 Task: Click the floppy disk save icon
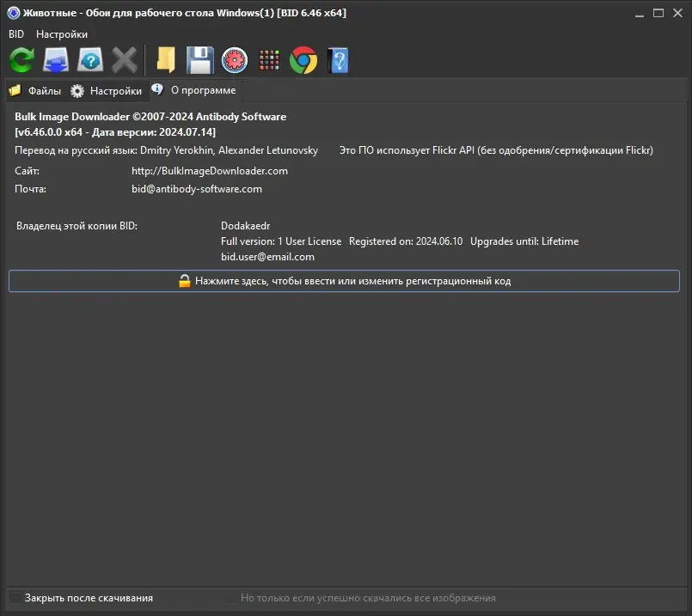tap(200, 59)
